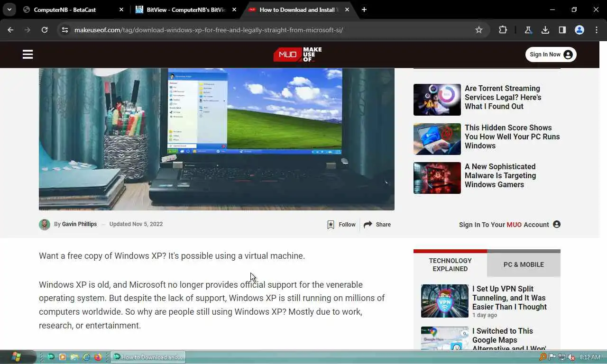Open hidden score article thumbnail
Image resolution: width=607 pixels, height=364 pixels.
(437, 139)
